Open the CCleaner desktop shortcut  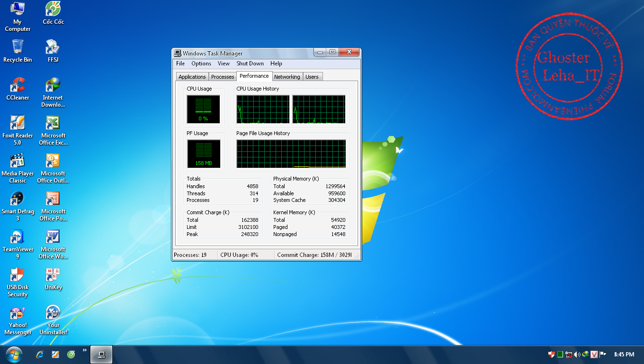coord(18,86)
